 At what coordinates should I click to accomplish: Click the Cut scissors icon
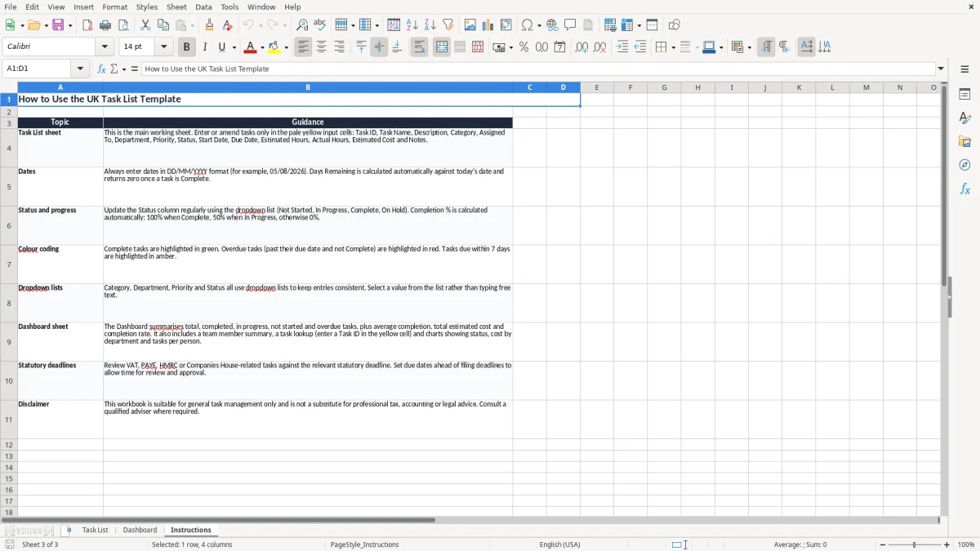[145, 25]
